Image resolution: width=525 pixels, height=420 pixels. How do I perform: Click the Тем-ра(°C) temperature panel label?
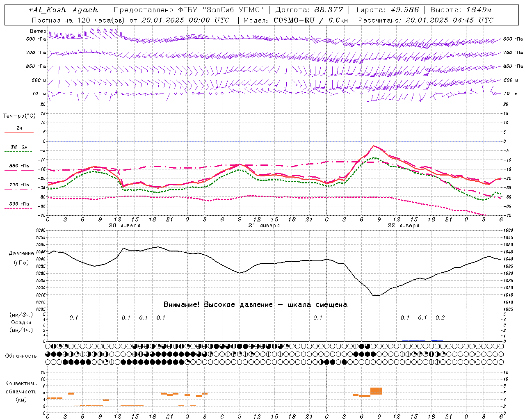point(19,116)
